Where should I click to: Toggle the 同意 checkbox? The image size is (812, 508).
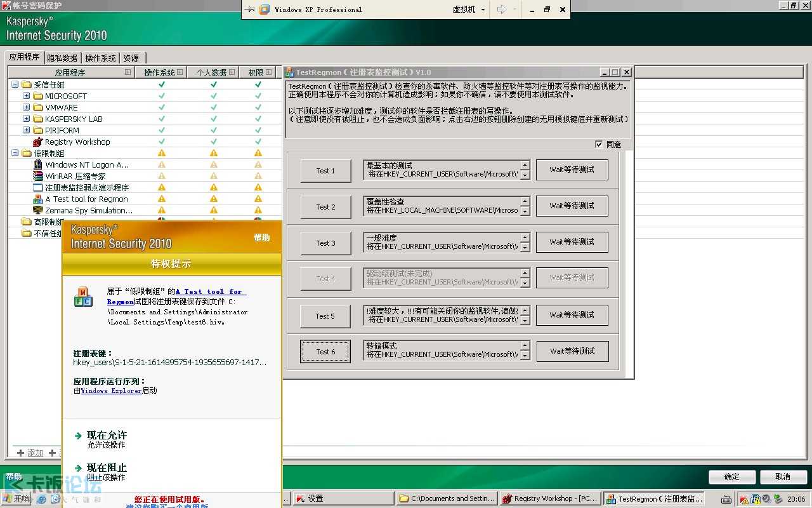coord(599,144)
